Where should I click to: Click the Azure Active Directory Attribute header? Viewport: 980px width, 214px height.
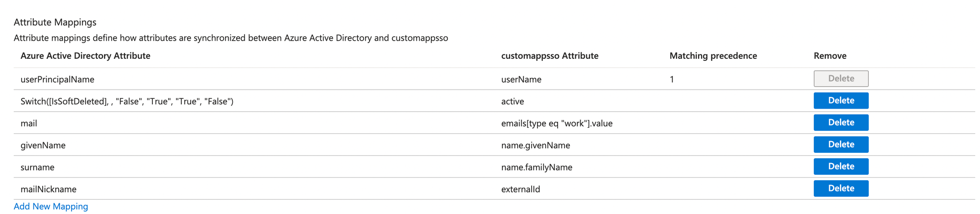(85, 56)
